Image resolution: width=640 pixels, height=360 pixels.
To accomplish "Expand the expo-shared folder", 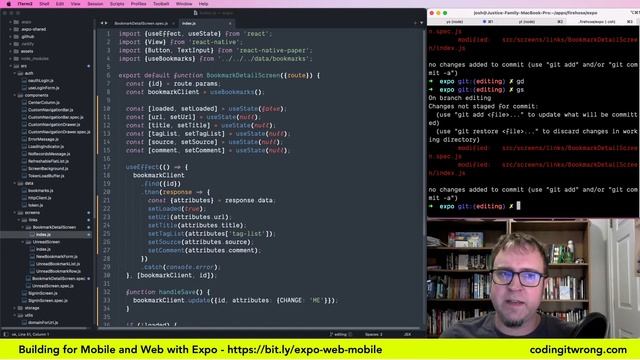I will pos(10,29).
